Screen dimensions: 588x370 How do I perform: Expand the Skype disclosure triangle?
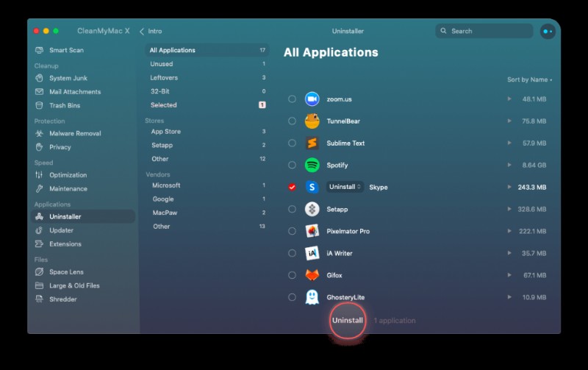coord(509,187)
